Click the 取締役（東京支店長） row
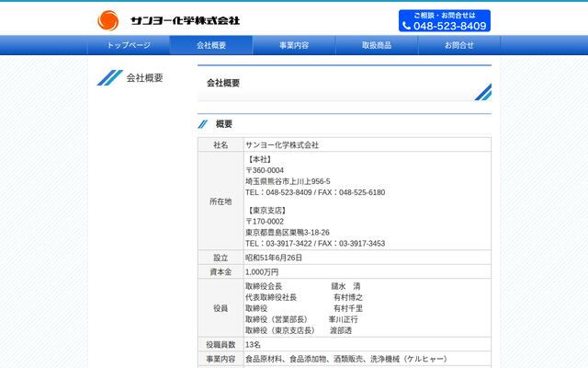588x368 pixels. tap(299, 330)
